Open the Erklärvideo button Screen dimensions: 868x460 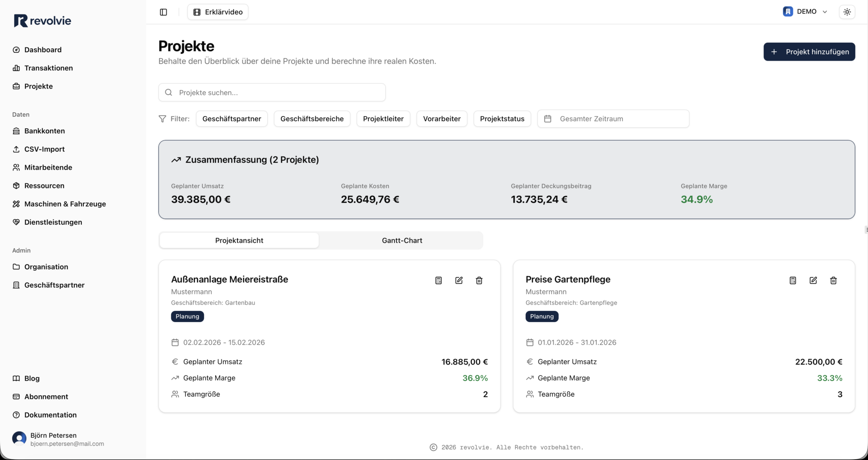coord(218,12)
